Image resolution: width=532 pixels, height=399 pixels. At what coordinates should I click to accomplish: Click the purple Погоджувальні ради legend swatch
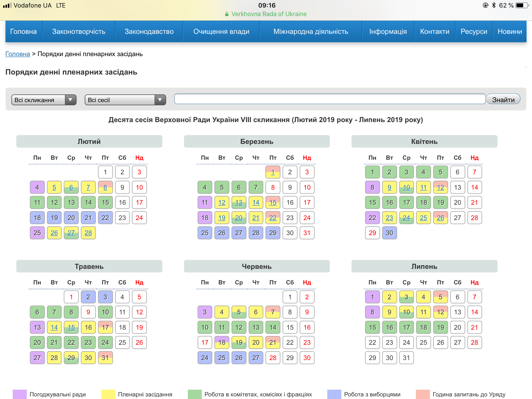[x=20, y=394]
